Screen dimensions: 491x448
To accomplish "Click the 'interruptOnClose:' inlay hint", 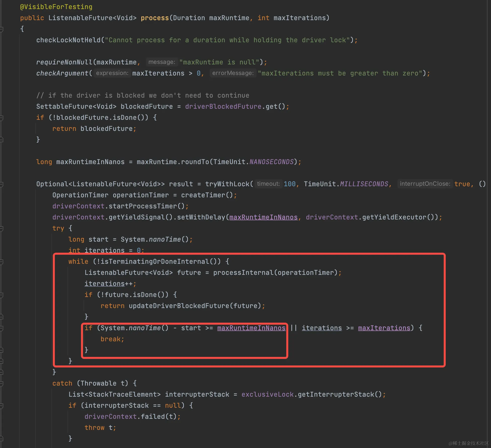I will point(425,184).
